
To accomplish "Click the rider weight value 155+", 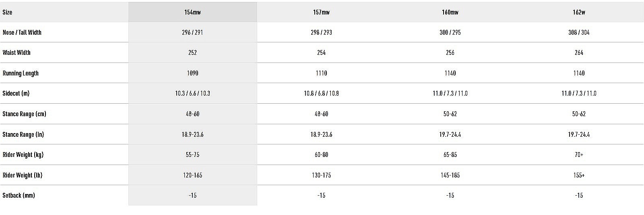I will [x=579, y=175].
